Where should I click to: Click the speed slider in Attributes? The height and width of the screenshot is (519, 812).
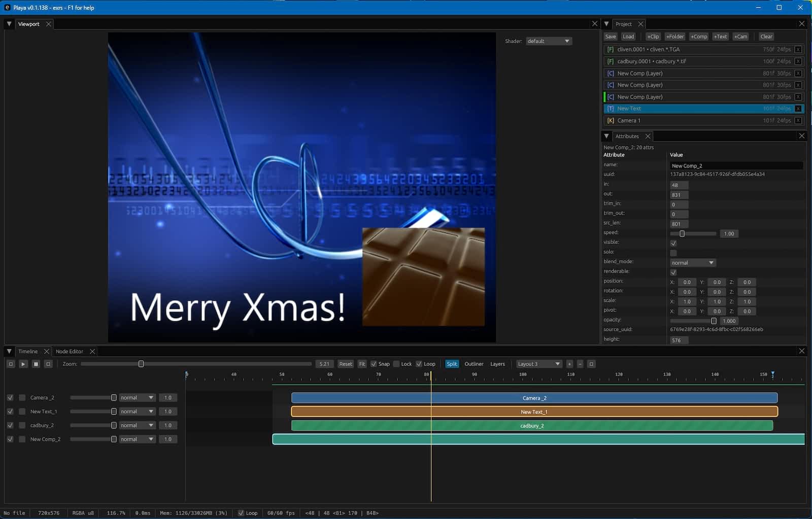[693, 234]
